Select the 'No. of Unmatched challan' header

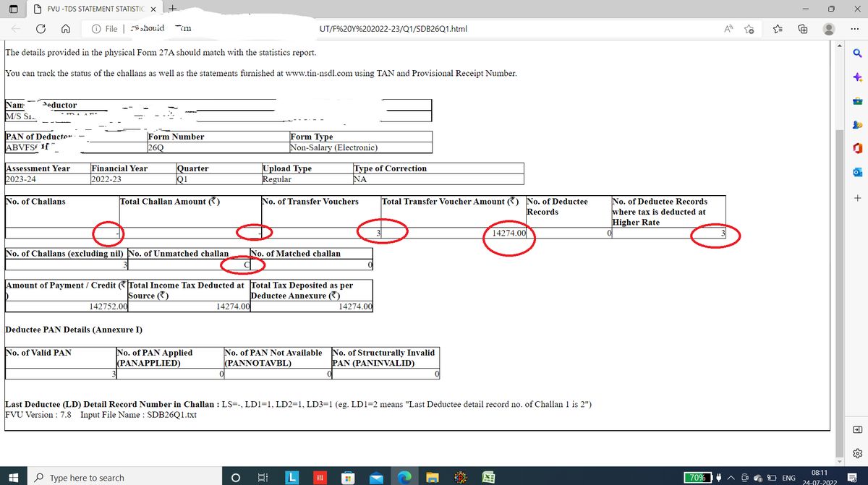pyautogui.click(x=178, y=253)
